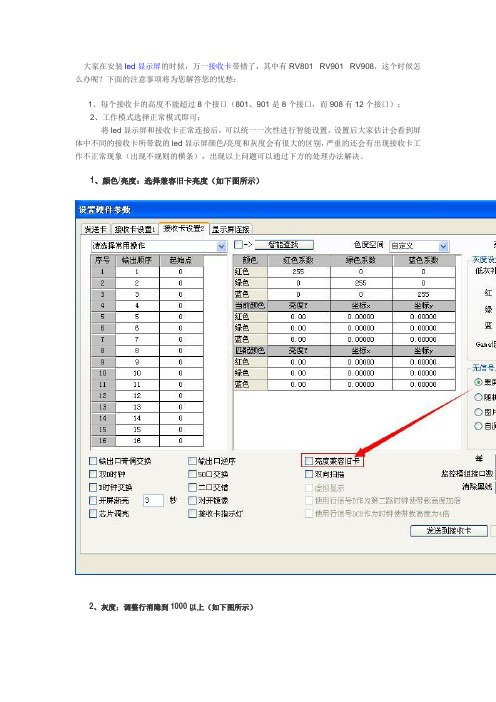Click 输出顺序 cell with value 12
The image size is (496, 702).
pyautogui.click(x=137, y=396)
